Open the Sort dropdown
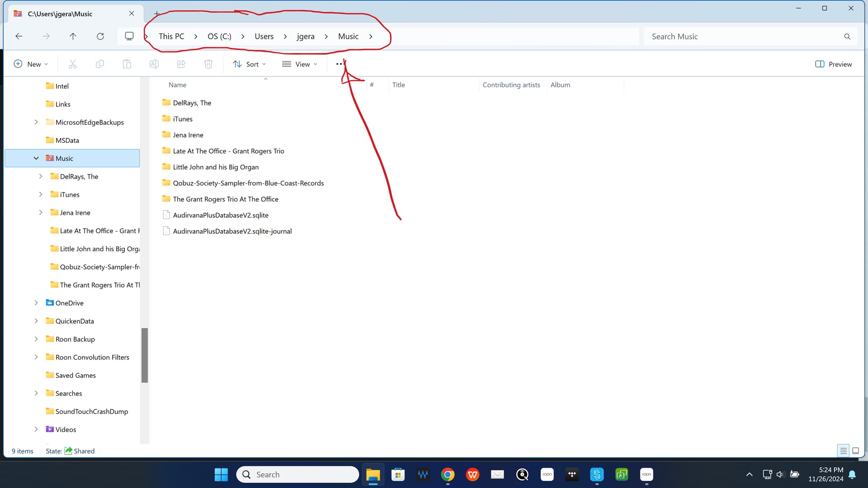868x488 pixels. pyautogui.click(x=249, y=64)
